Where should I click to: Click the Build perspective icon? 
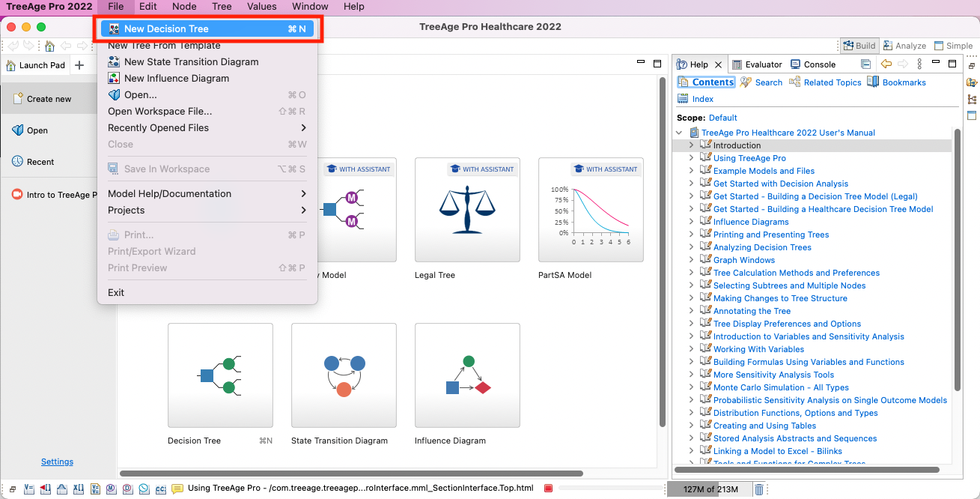(859, 45)
